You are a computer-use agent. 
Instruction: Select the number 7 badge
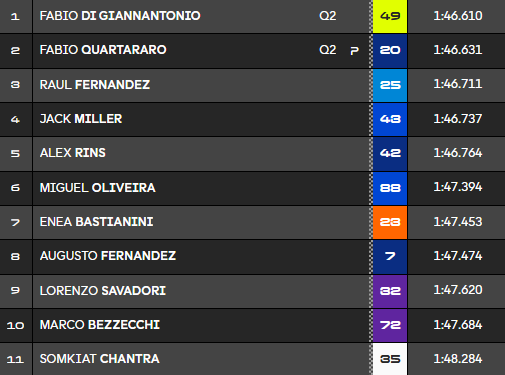tap(390, 257)
